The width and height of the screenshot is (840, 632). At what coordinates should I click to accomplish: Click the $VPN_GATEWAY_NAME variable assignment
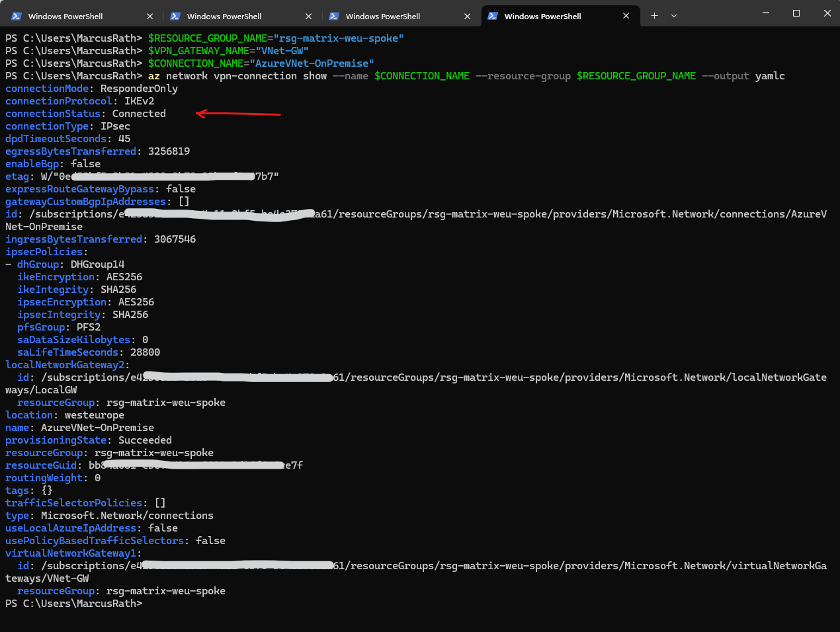(x=198, y=51)
